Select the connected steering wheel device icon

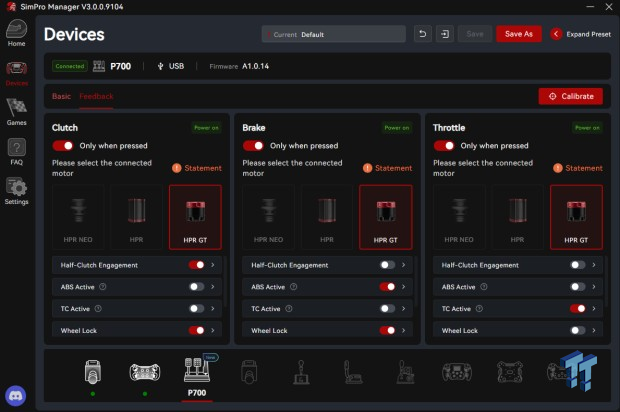click(145, 372)
